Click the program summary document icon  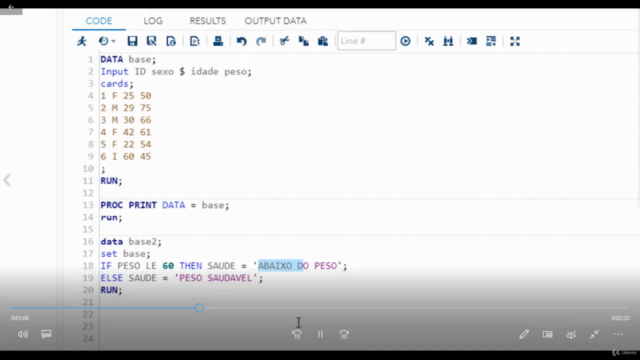(171, 41)
